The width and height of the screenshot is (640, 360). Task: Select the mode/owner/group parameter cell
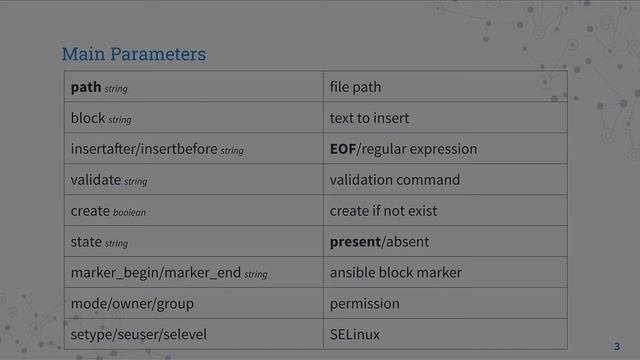[x=194, y=303]
